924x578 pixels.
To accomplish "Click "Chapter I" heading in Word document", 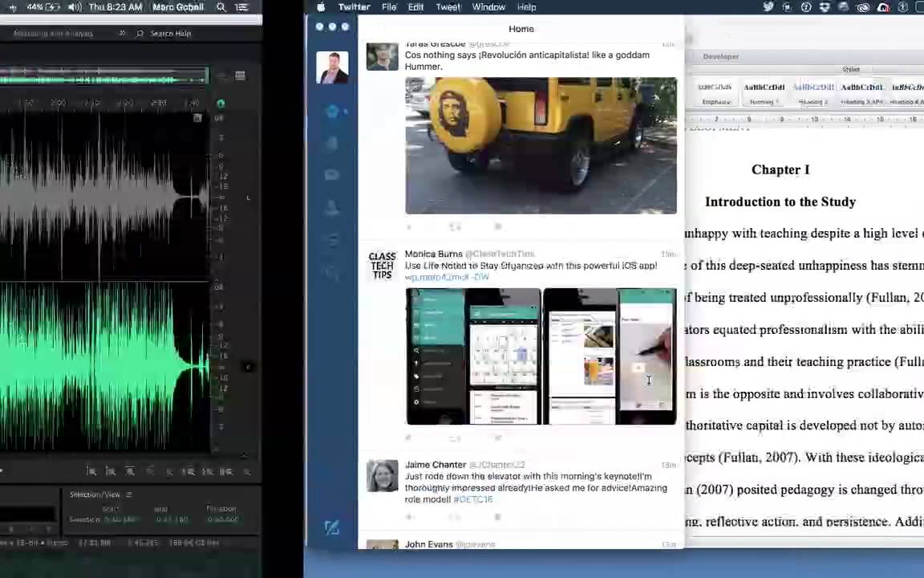I will (780, 170).
